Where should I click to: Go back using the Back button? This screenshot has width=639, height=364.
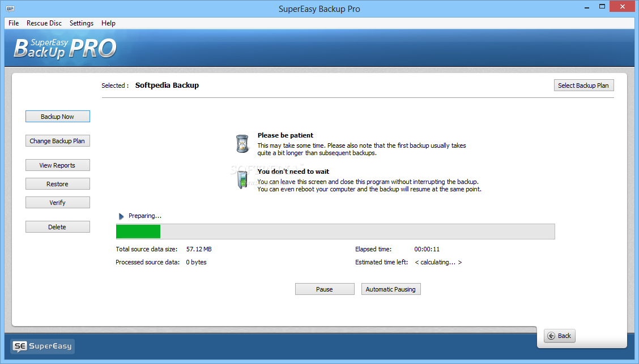coord(559,336)
